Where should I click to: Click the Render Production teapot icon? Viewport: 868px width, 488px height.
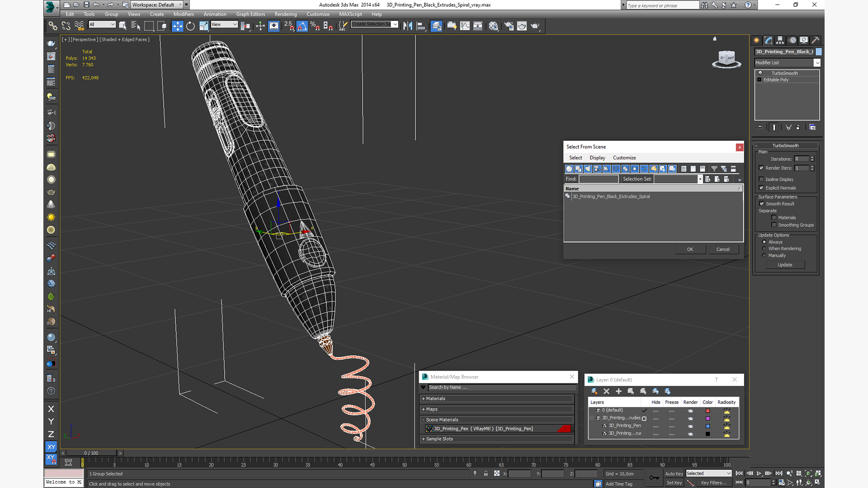[x=535, y=26]
